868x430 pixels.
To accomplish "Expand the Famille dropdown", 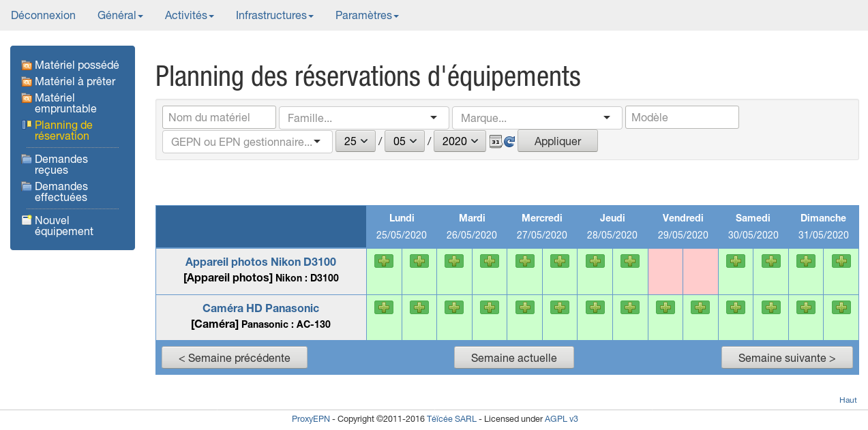I will [363, 118].
